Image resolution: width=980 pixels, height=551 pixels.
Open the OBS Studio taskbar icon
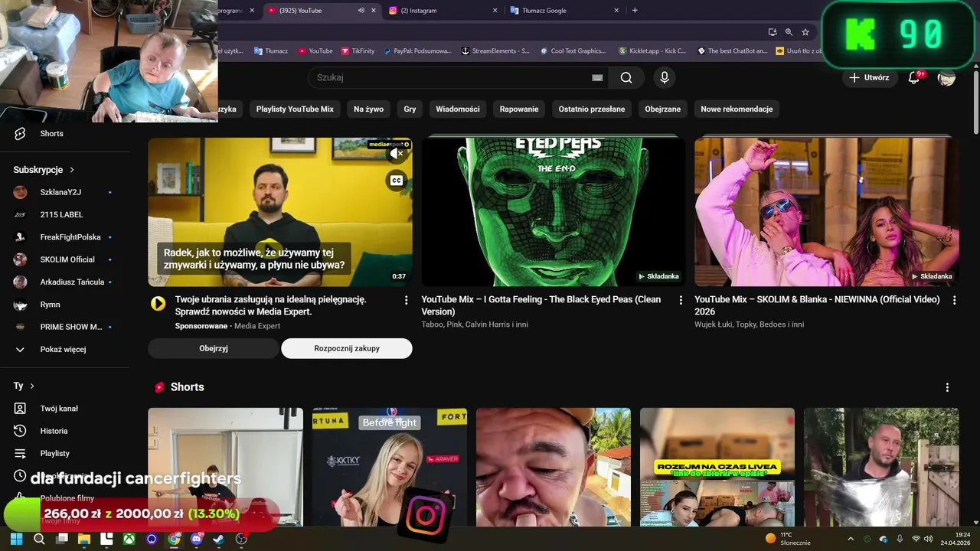241,539
